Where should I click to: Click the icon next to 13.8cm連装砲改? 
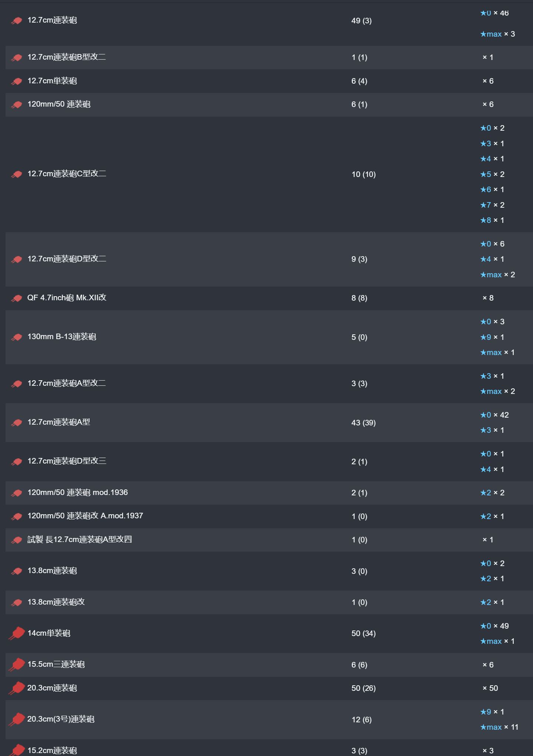pos(17,603)
